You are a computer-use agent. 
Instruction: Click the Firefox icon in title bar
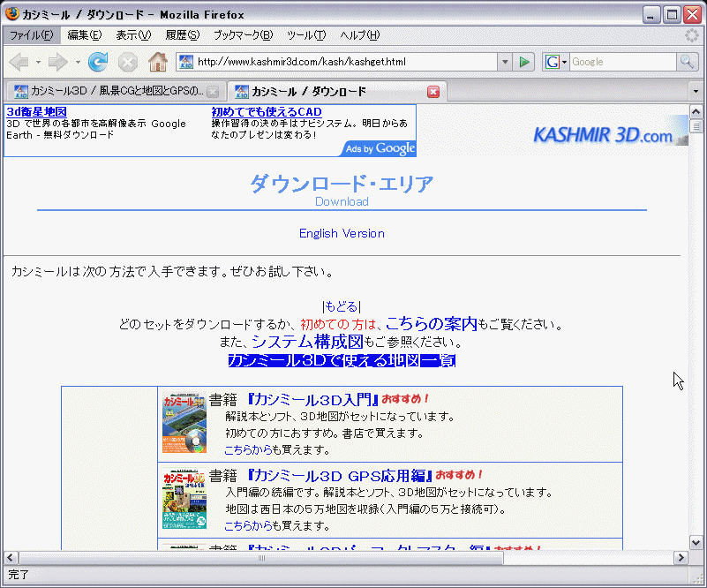pyautogui.click(x=12, y=14)
